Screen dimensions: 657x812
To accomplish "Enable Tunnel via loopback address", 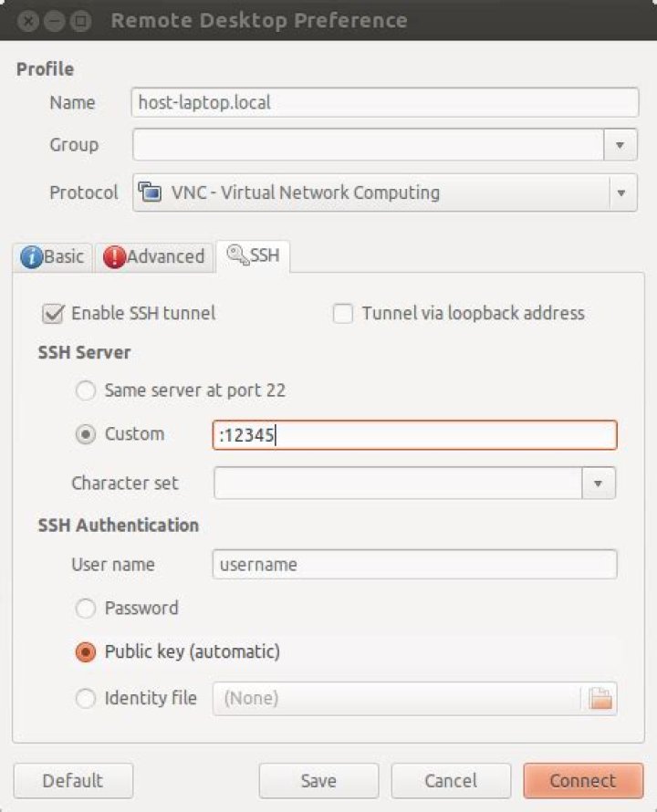I will (343, 313).
